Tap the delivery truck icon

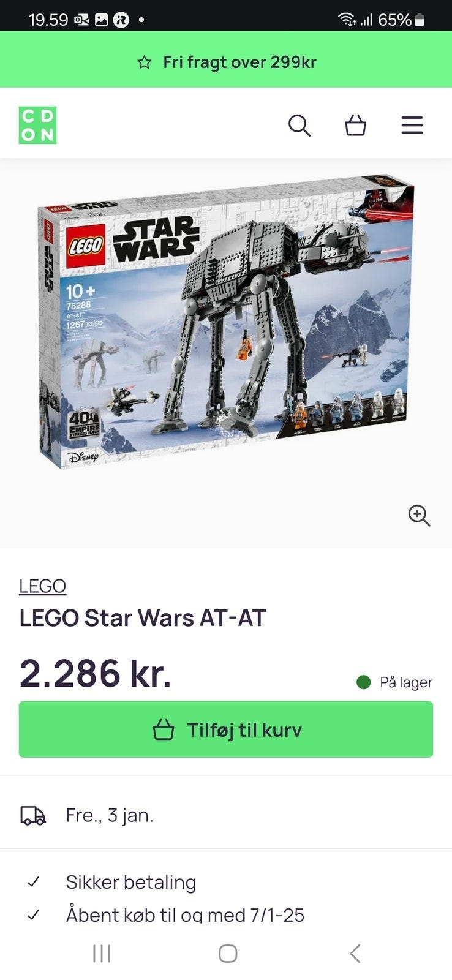(x=33, y=815)
